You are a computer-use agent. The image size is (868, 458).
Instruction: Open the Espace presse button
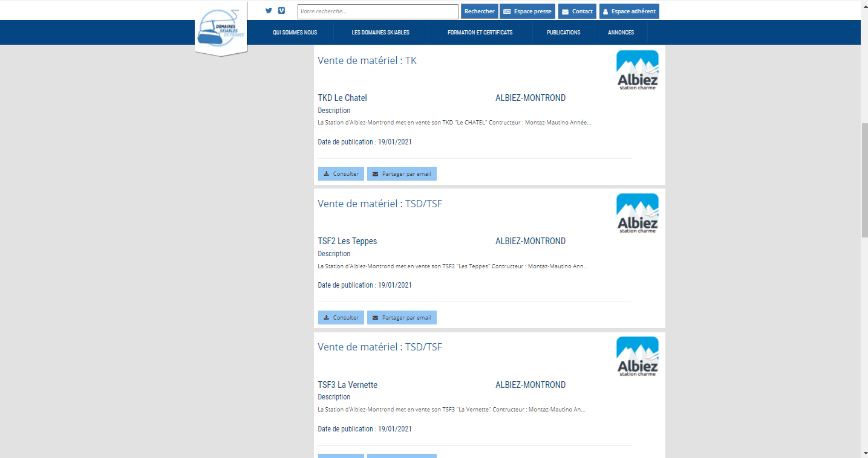[527, 11]
